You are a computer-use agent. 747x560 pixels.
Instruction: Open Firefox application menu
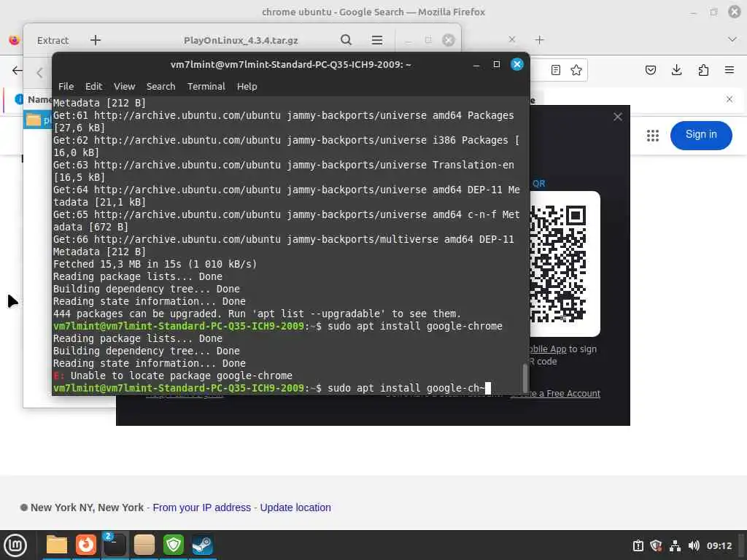coord(729,71)
